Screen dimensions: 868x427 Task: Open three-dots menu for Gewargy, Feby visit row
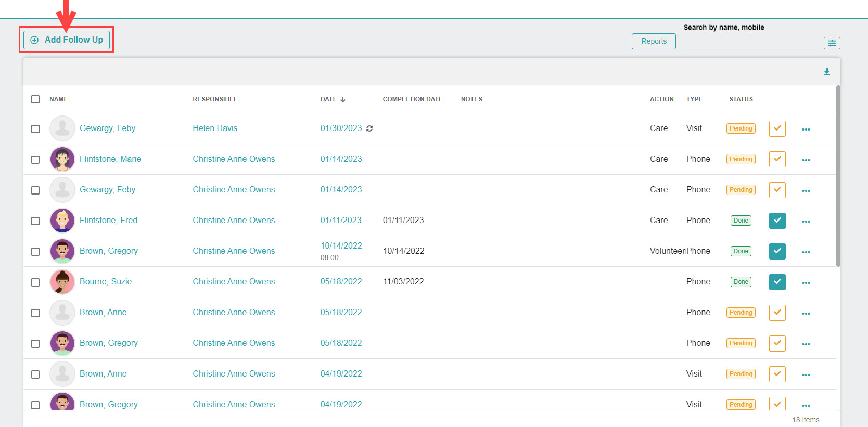(x=806, y=129)
